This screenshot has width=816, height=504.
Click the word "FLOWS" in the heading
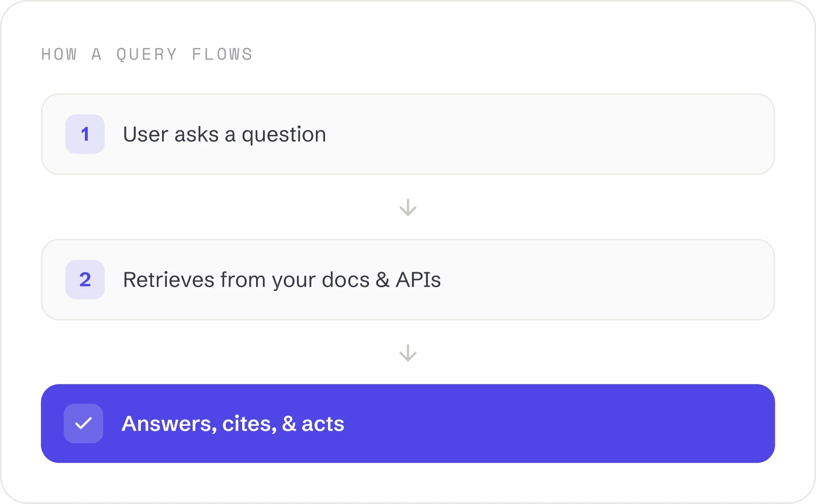coord(222,54)
